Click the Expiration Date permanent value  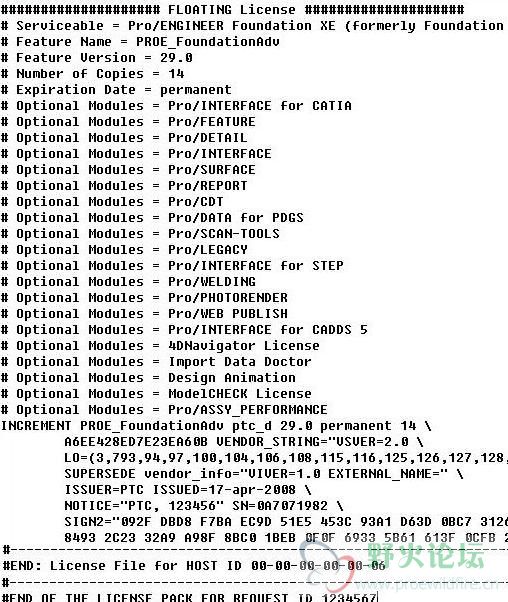coord(196,90)
